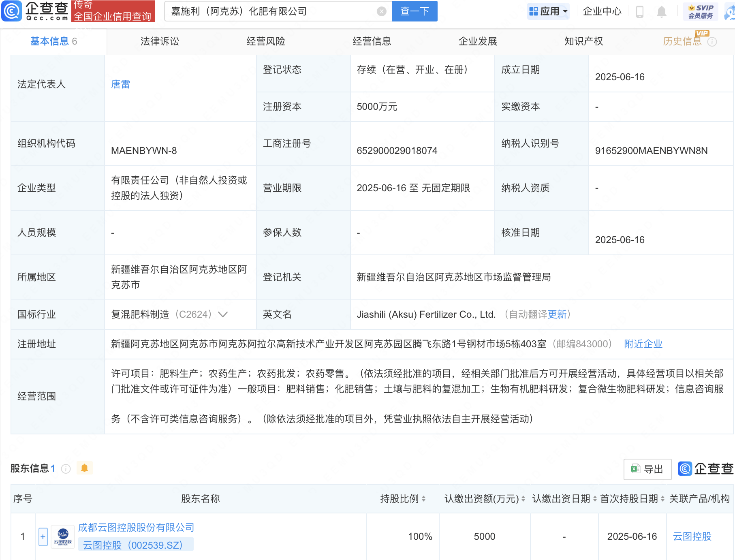This screenshot has height=560, width=735.
Task: Switch to 基本信息 tab
Action: pyautogui.click(x=53, y=41)
